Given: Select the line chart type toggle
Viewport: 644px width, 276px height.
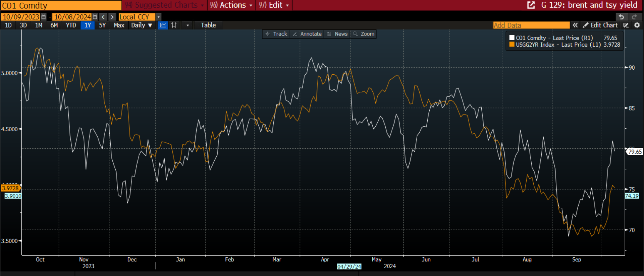Looking at the screenshot, I should (163, 25).
